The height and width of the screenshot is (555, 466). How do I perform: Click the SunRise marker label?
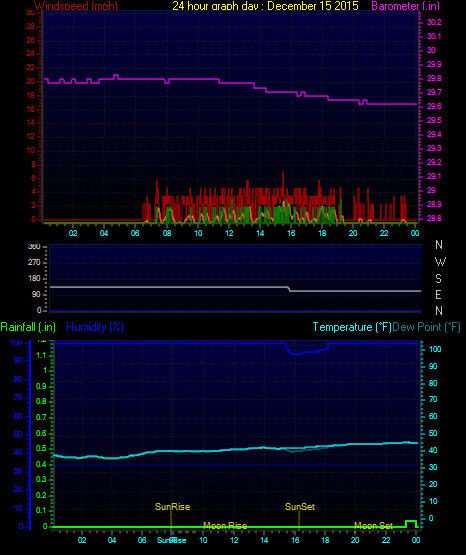pos(172,507)
